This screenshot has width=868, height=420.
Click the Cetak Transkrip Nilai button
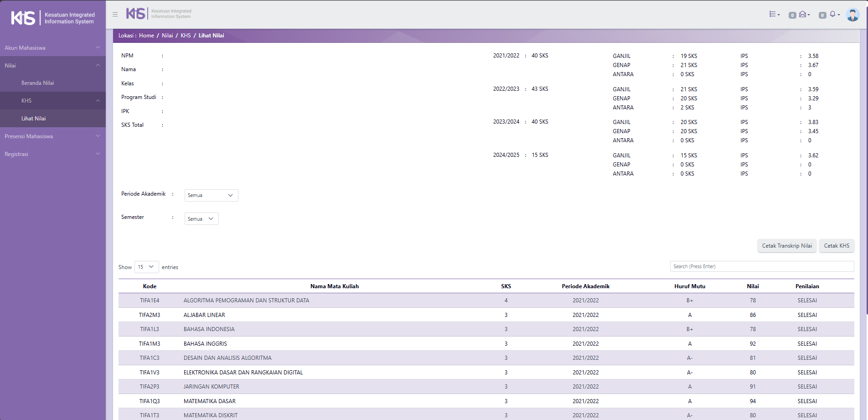(x=787, y=246)
